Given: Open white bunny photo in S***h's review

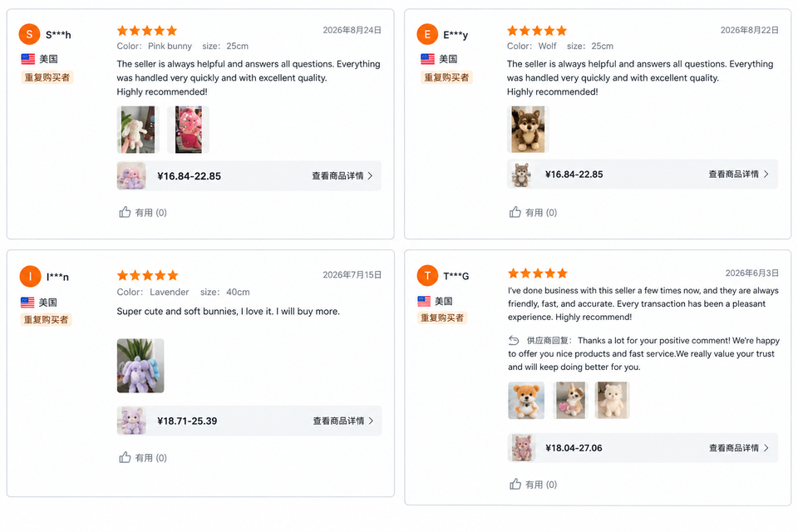Looking at the screenshot, I should [138, 130].
